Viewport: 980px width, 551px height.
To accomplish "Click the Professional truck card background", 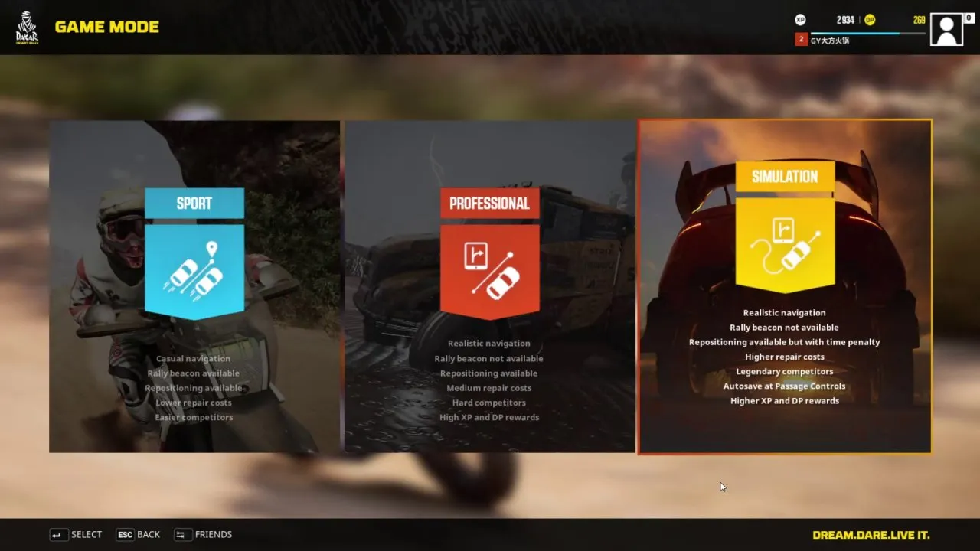I will pos(490,286).
